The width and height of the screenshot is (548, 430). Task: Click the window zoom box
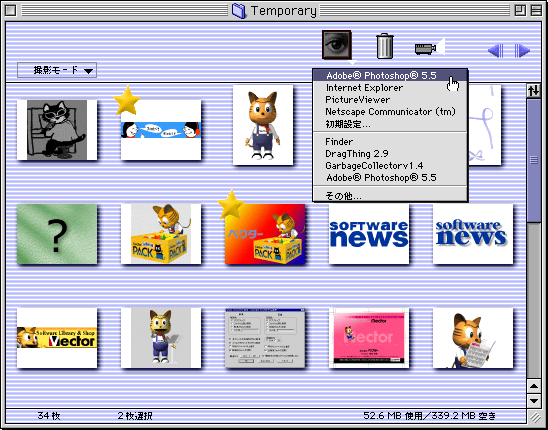(x=520, y=10)
